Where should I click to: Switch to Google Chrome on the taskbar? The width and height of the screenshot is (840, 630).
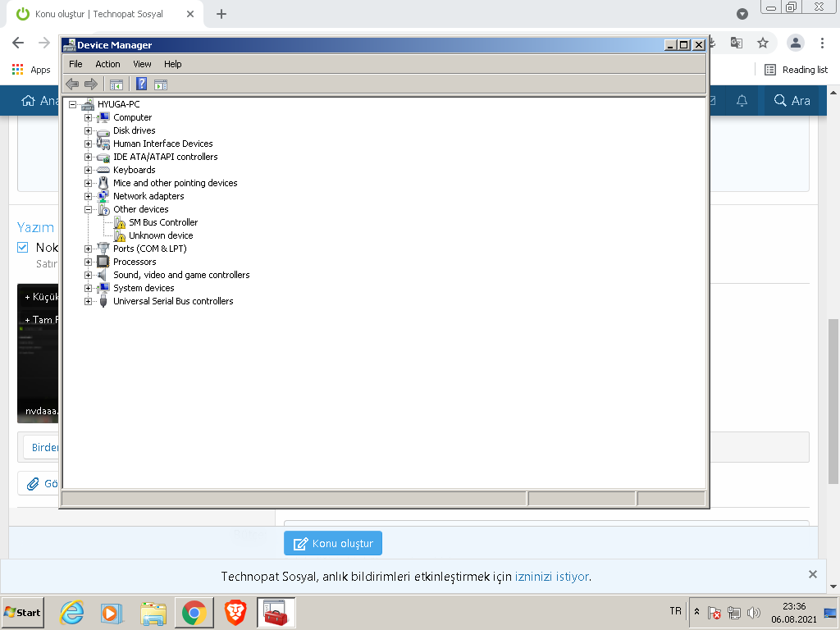tap(194, 613)
